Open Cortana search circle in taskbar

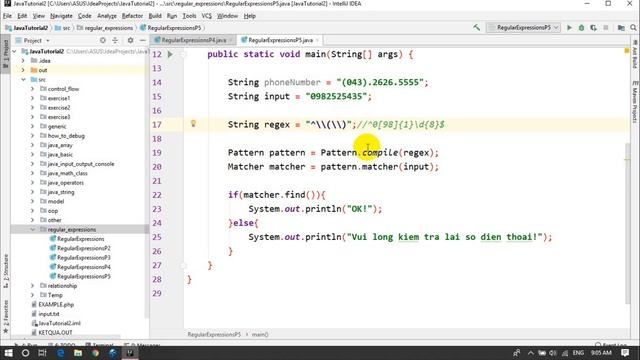click(x=25, y=353)
